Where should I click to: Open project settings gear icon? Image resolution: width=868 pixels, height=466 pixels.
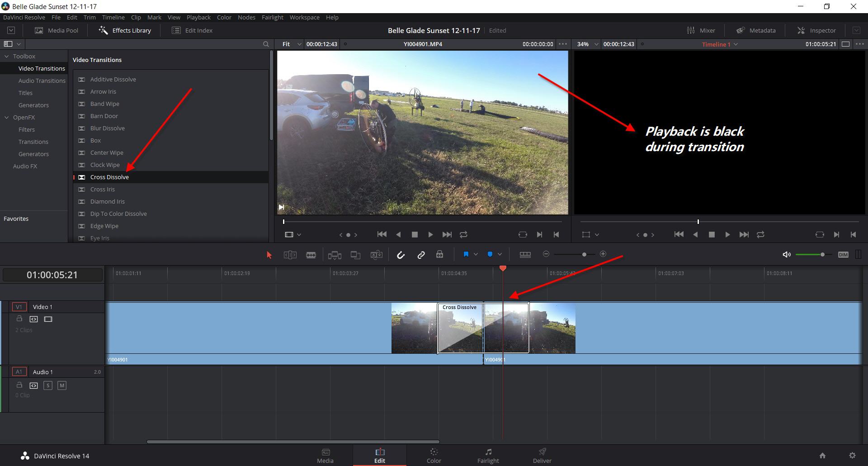point(852,456)
